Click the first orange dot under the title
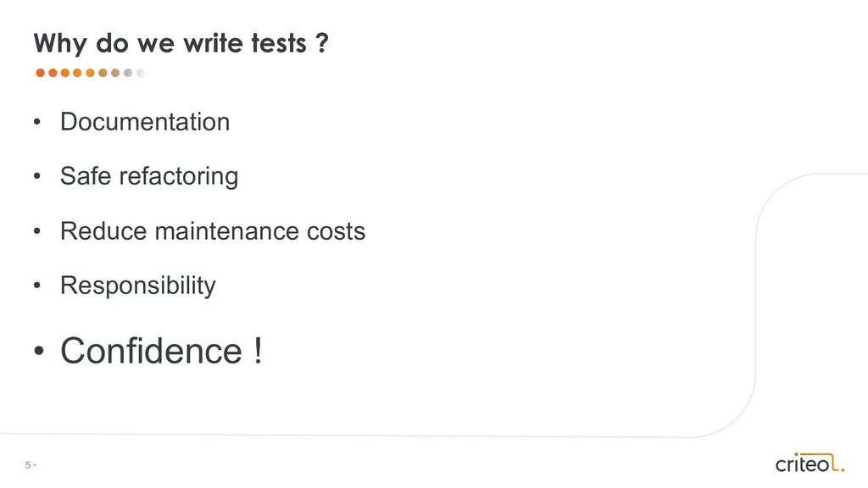The image size is (868, 488). [40, 73]
